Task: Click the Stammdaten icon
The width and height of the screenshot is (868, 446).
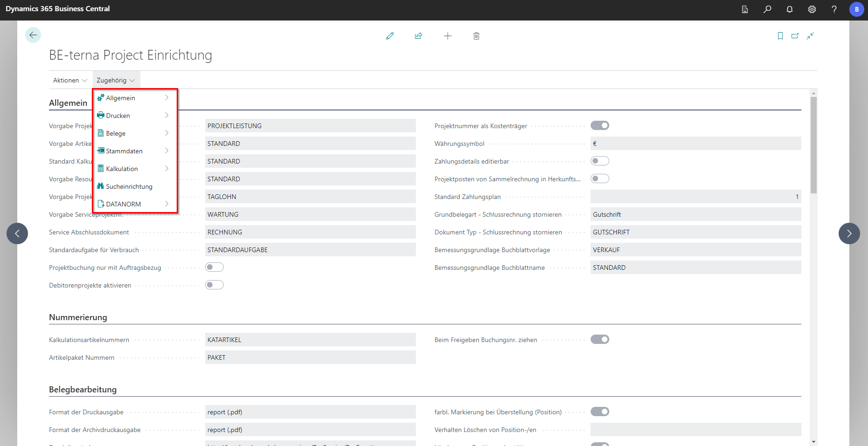Action: point(101,151)
